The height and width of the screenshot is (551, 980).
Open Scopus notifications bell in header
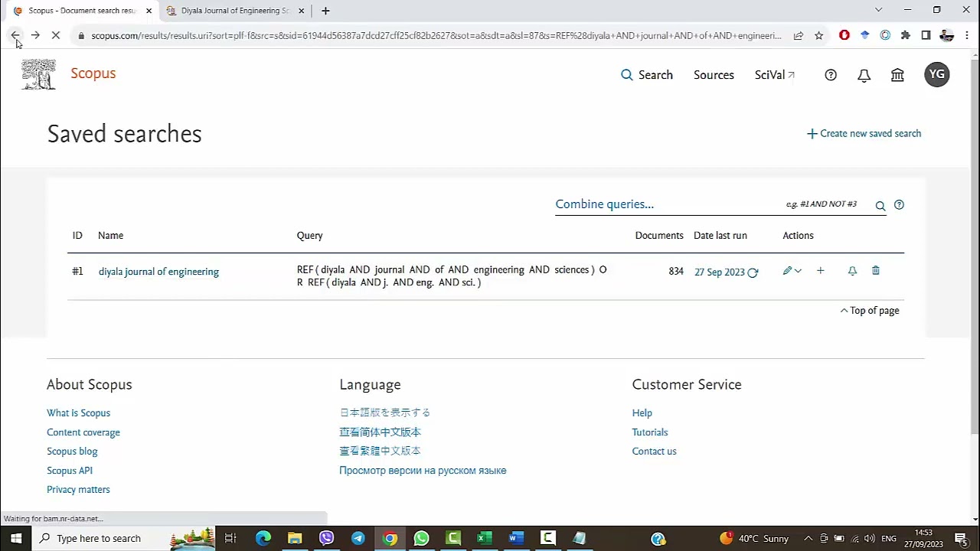tap(864, 75)
